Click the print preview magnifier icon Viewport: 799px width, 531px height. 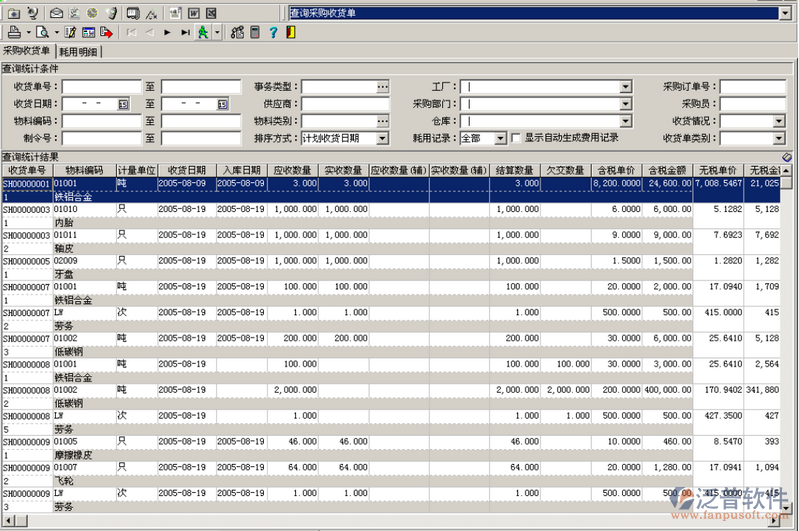point(42,32)
